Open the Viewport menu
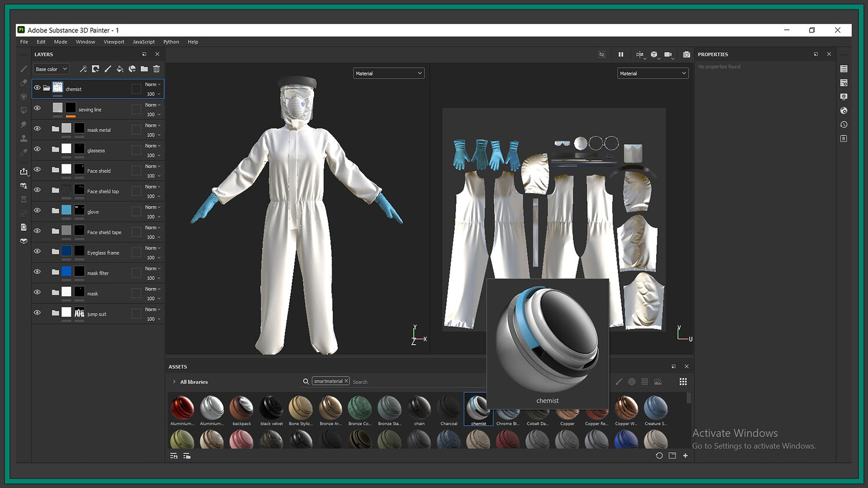 coord(114,42)
